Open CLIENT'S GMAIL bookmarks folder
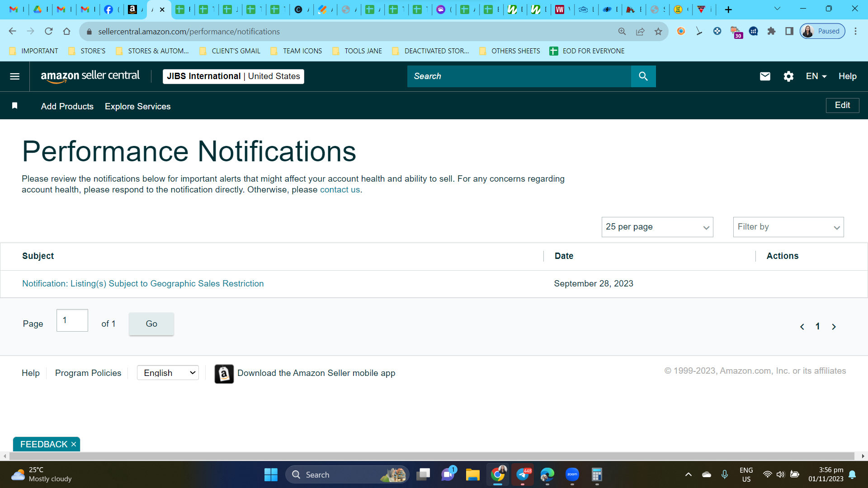Viewport: 868px width, 488px height. [x=230, y=51]
